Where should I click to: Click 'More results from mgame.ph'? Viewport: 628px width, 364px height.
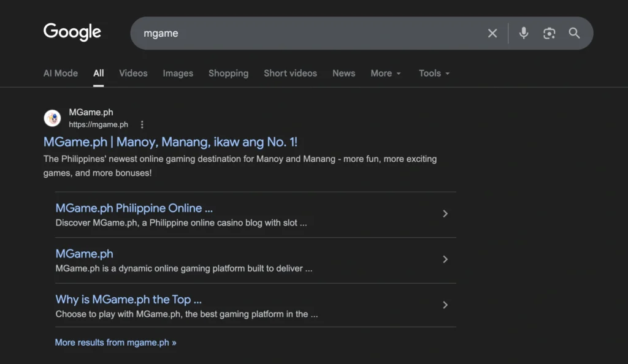pos(115,342)
